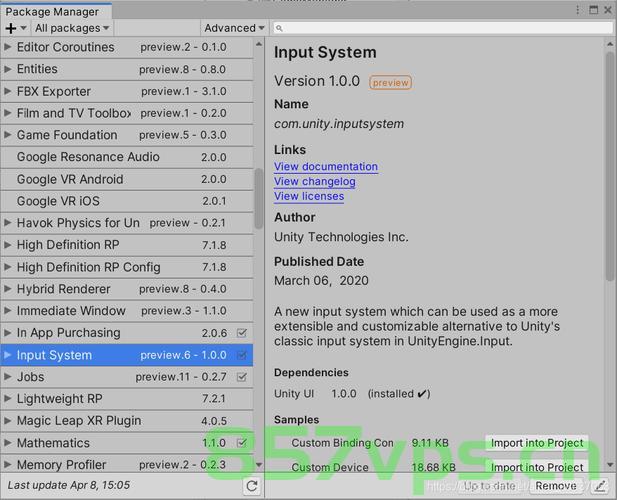Select Google VR iOS package
Viewport: 617px width, 500px height.
[x=127, y=201]
